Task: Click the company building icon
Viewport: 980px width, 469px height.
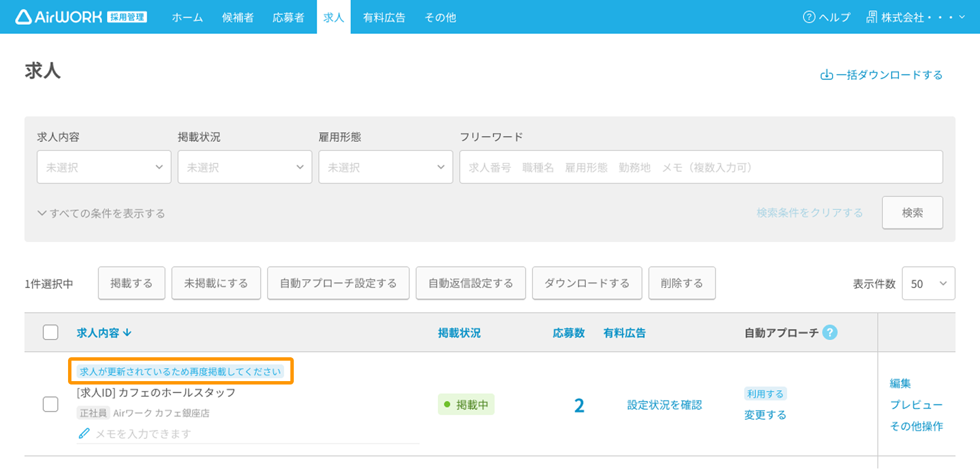Action: tap(872, 17)
